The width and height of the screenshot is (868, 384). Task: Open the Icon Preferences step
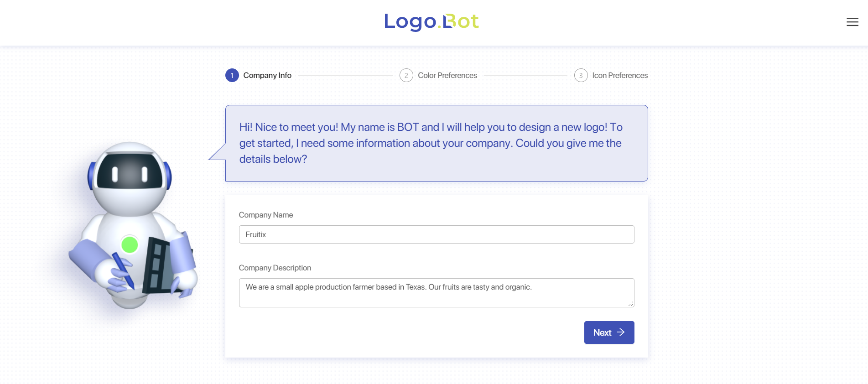click(x=620, y=75)
